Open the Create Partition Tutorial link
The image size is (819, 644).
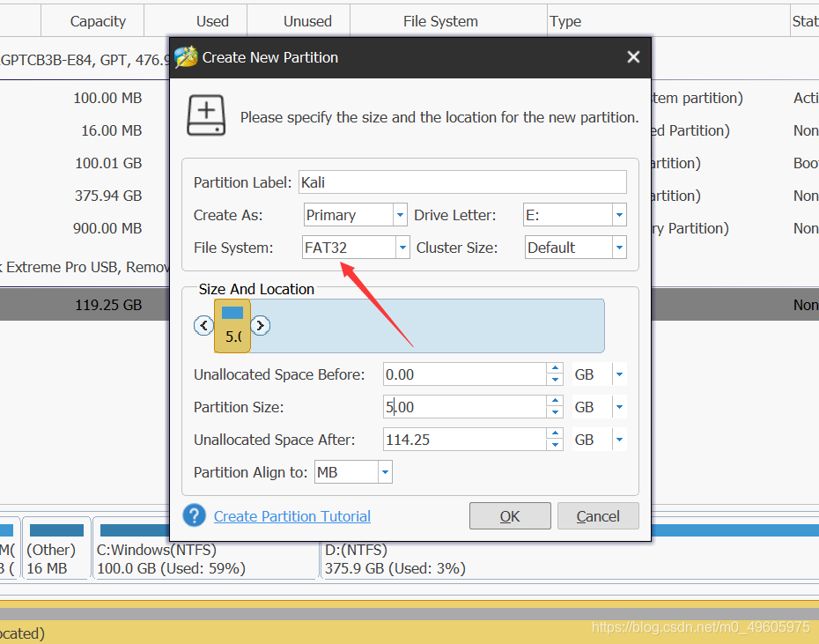click(x=292, y=516)
